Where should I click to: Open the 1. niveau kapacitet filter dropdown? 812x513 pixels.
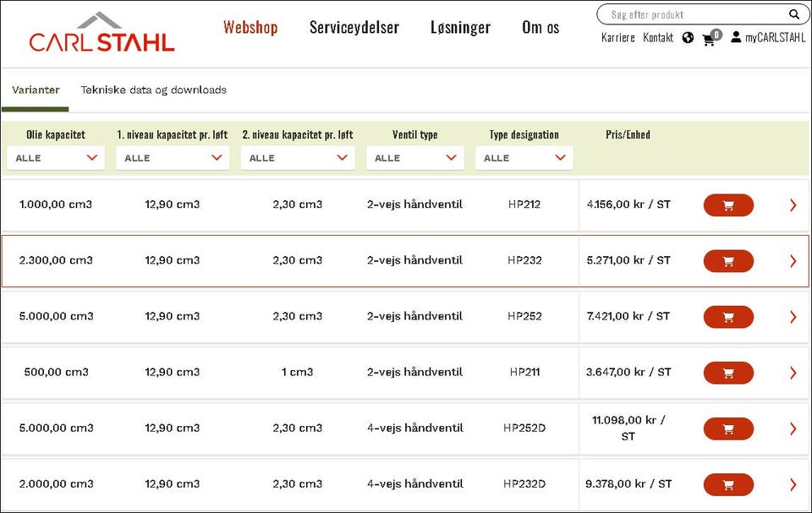173,158
